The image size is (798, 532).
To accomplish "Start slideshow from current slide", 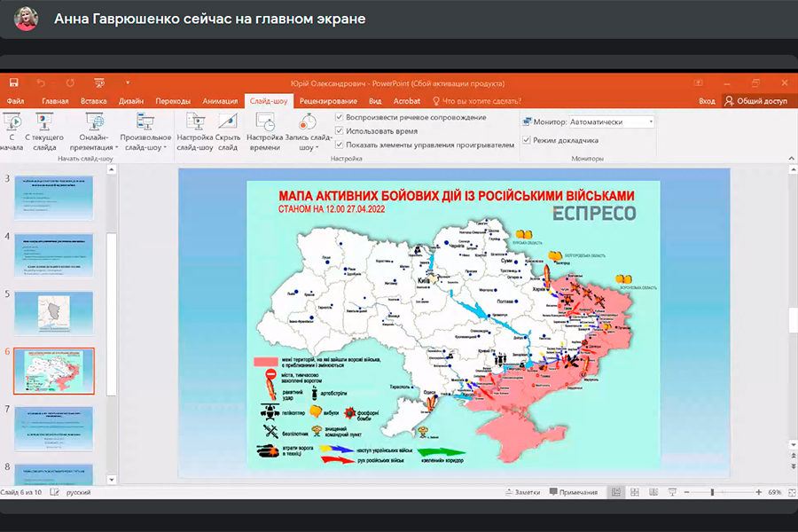I will pyautogui.click(x=44, y=129).
